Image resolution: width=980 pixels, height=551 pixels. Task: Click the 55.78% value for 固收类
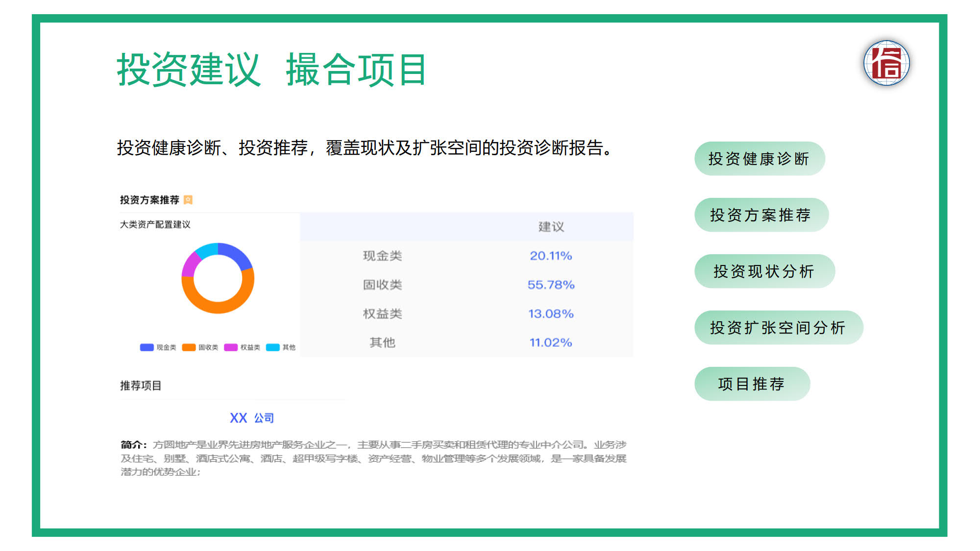[551, 285]
